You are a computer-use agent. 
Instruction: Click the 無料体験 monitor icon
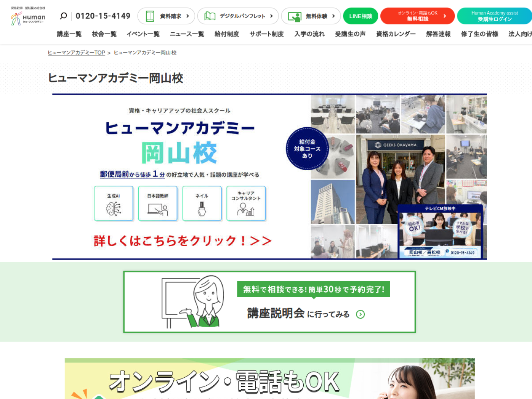[294, 16]
